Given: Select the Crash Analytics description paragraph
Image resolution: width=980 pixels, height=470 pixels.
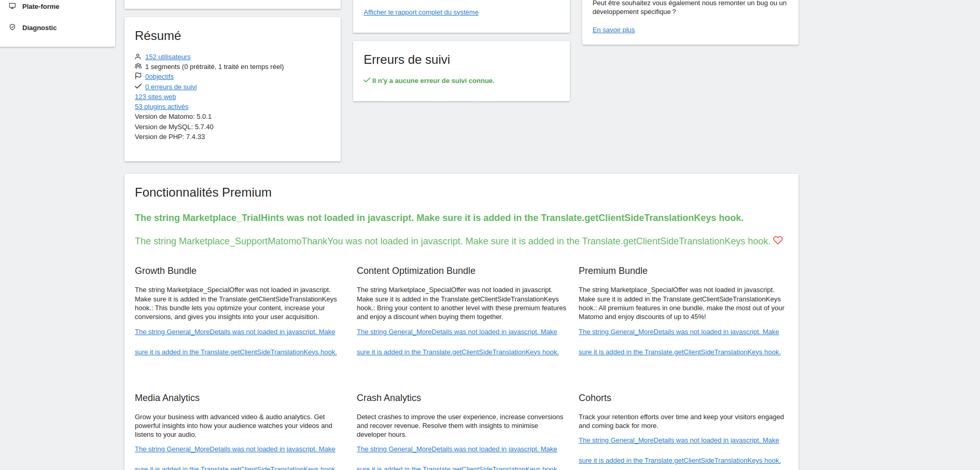Looking at the screenshot, I should pyautogui.click(x=460, y=426).
